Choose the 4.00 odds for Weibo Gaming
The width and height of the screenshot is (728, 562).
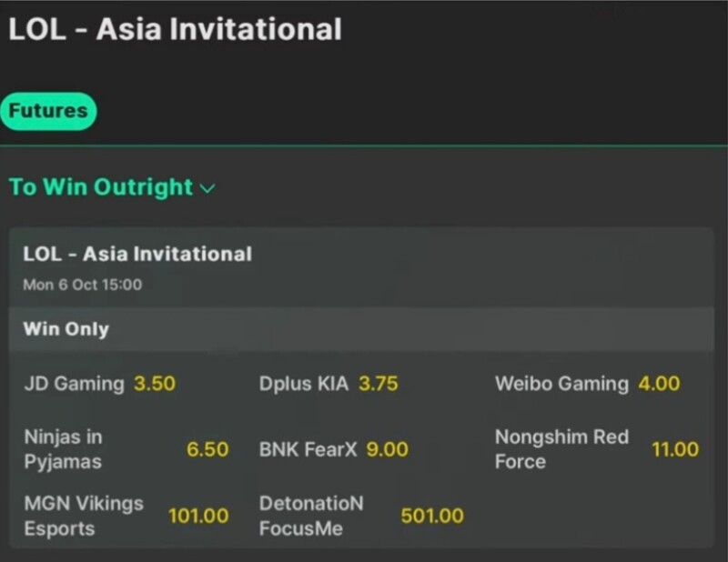pyautogui.click(x=659, y=383)
